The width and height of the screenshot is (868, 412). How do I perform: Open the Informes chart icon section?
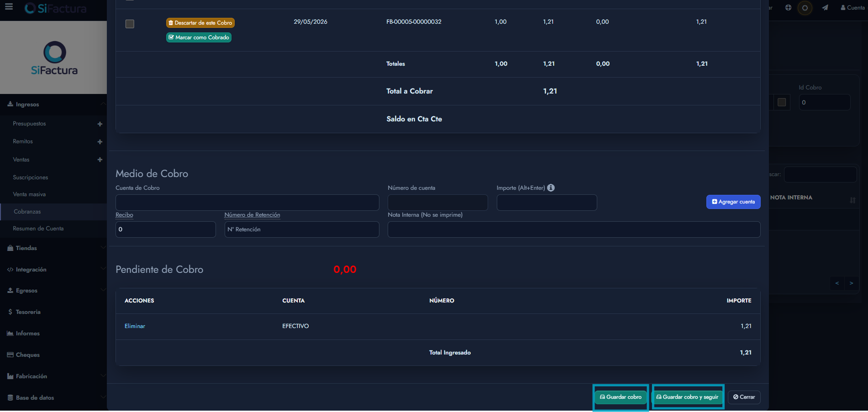click(10, 334)
